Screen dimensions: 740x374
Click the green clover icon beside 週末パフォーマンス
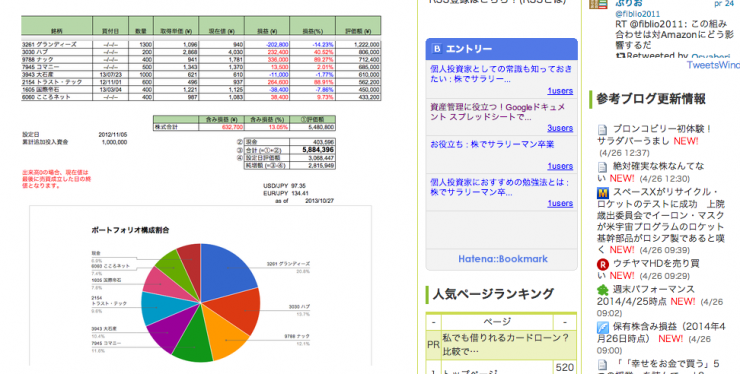point(602,290)
